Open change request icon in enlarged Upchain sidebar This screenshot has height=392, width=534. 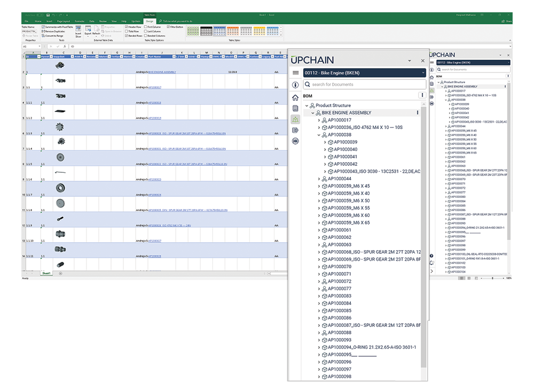[295, 130]
